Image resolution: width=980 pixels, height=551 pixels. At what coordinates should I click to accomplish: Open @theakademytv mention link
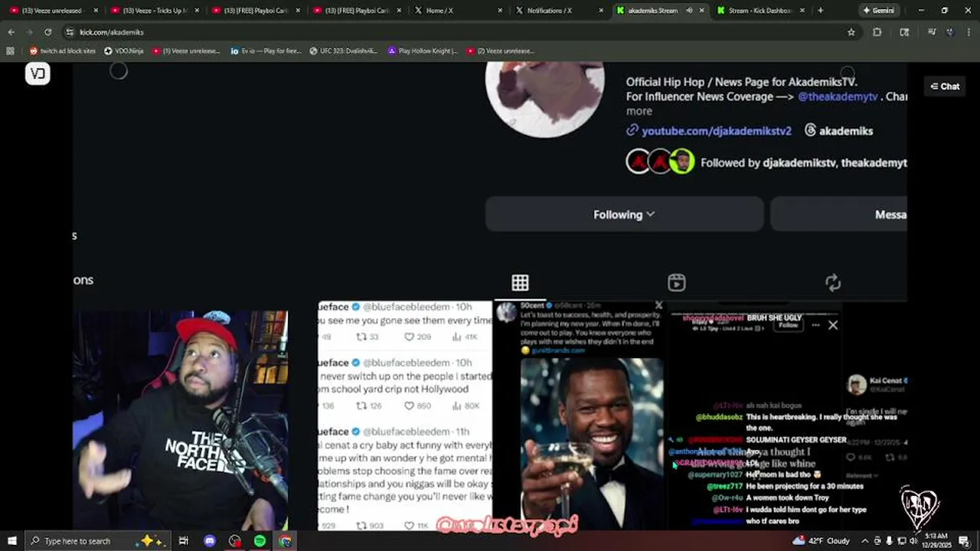tap(838, 97)
